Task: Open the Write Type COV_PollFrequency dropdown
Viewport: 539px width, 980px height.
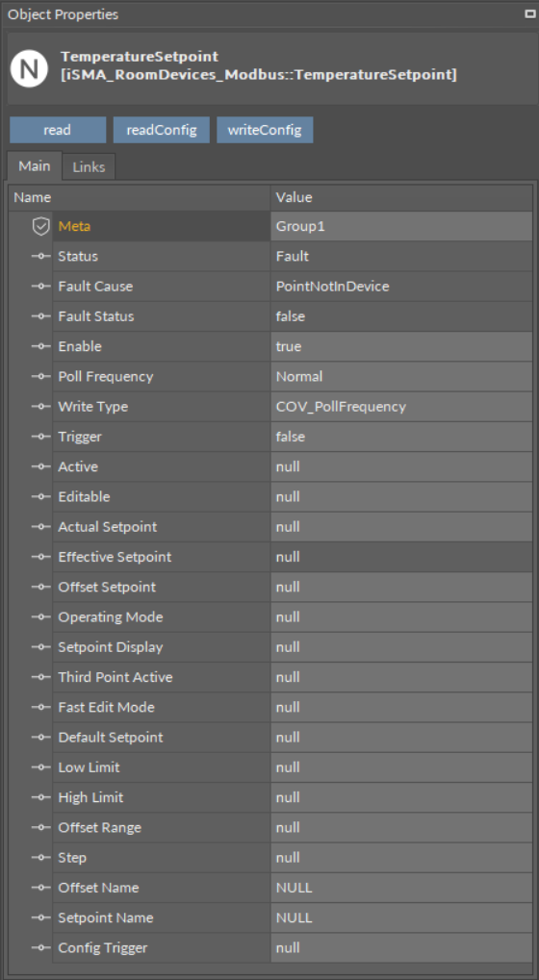Action: point(401,406)
